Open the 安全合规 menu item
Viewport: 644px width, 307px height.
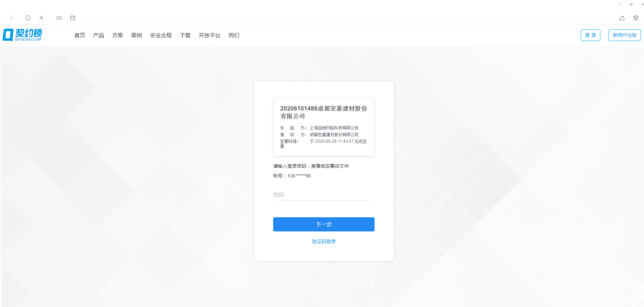click(x=161, y=36)
